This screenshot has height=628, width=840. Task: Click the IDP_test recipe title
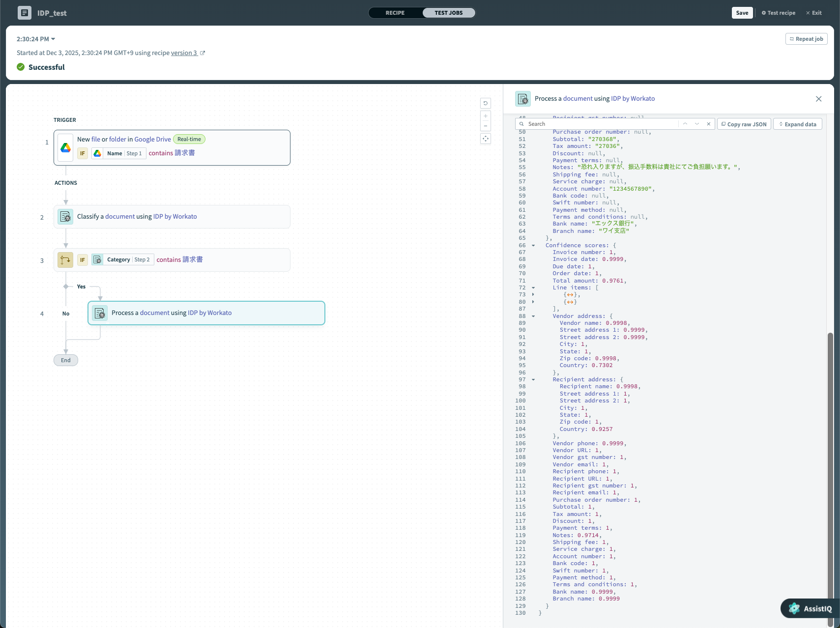tap(52, 13)
